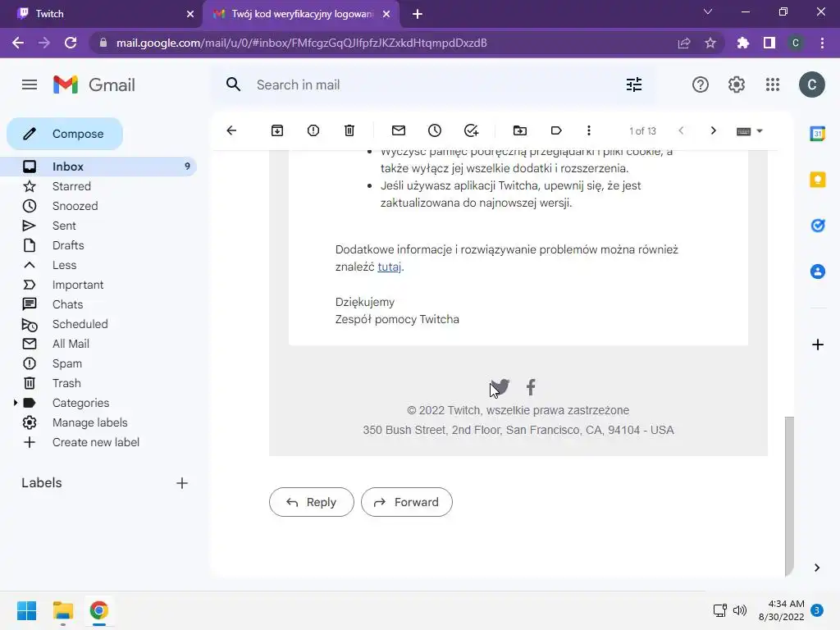Open the search filter options
Viewport: 840px width, 630px height.
(x=634, y=84)
